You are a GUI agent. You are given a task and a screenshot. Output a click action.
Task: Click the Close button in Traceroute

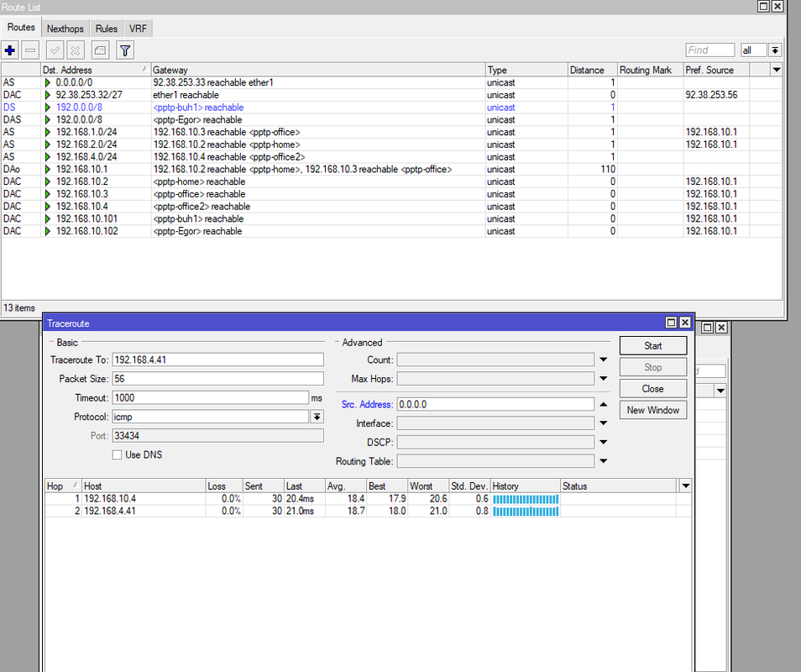point(653,388)
